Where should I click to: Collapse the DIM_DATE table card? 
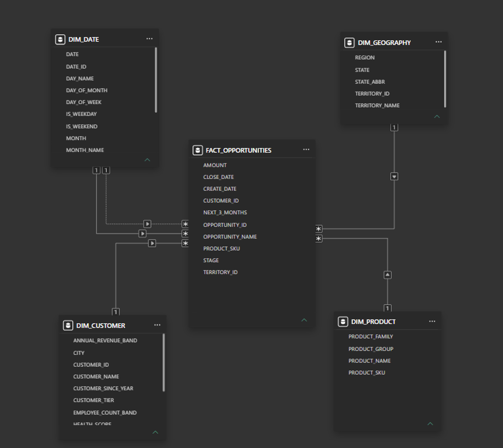coord(147,160)
